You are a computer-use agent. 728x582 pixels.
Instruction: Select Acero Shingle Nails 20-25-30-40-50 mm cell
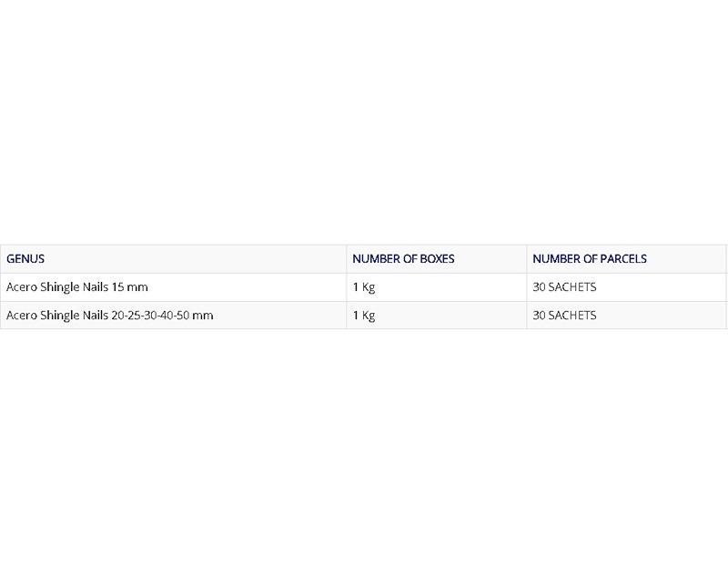(173, 316)
